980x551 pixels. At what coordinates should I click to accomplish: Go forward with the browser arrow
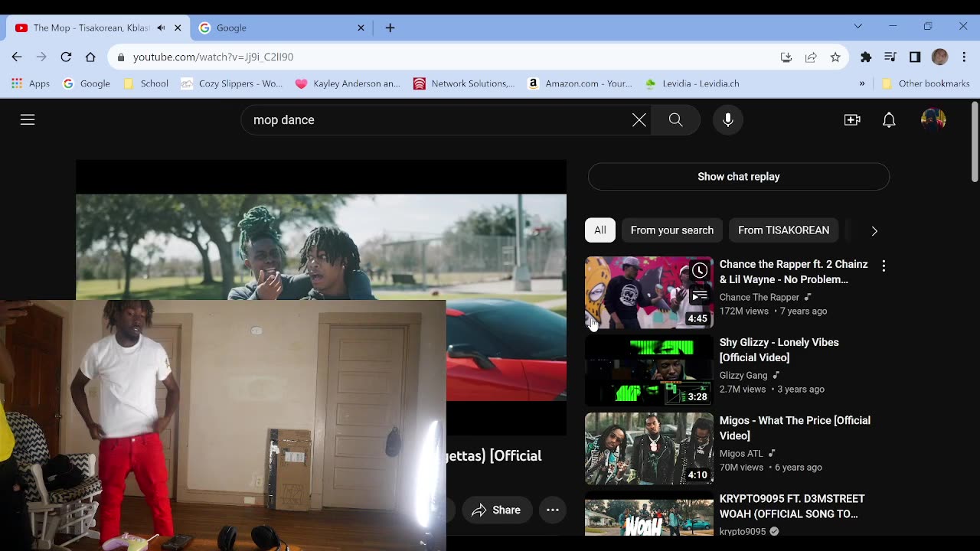click(41, 57)
